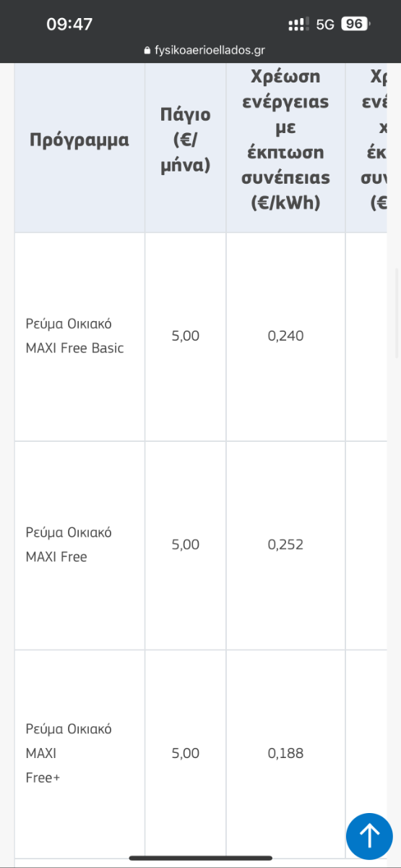Tap the 0,252 energy charge cell
This screenshot has width=401, height=868.
click(285, 545)
